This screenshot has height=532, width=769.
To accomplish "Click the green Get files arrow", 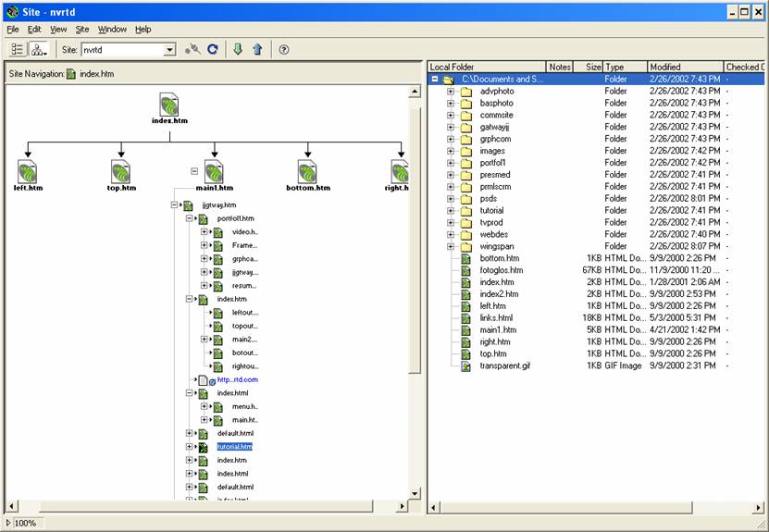I will tap(238, 50).
